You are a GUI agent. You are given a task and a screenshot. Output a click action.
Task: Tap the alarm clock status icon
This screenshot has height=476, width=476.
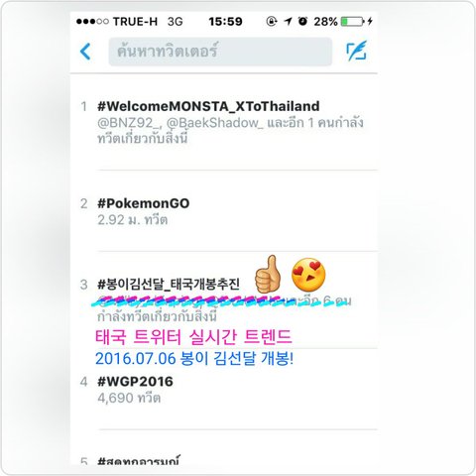point(302,21)
